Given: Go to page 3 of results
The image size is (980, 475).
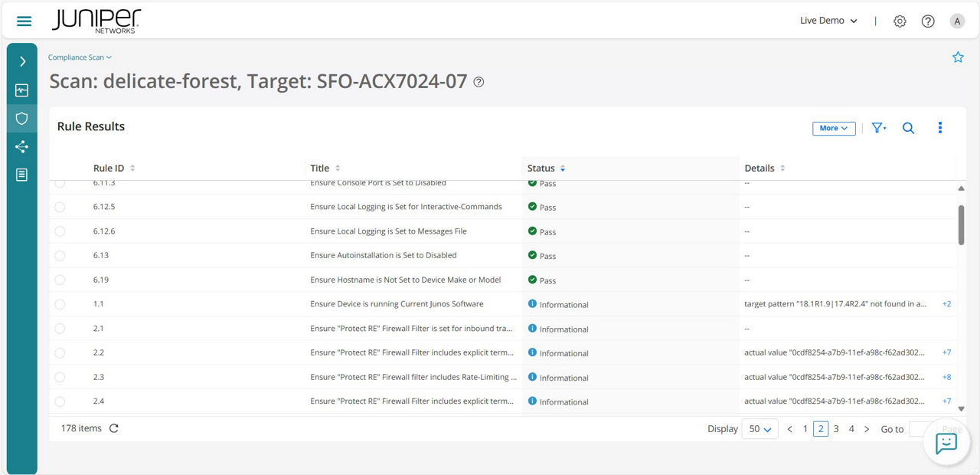Looking at the screenshot, I should click(835, 428).
